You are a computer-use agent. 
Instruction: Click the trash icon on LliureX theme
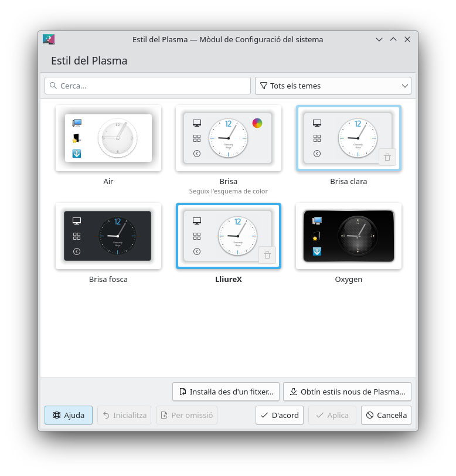pos(267,255)
